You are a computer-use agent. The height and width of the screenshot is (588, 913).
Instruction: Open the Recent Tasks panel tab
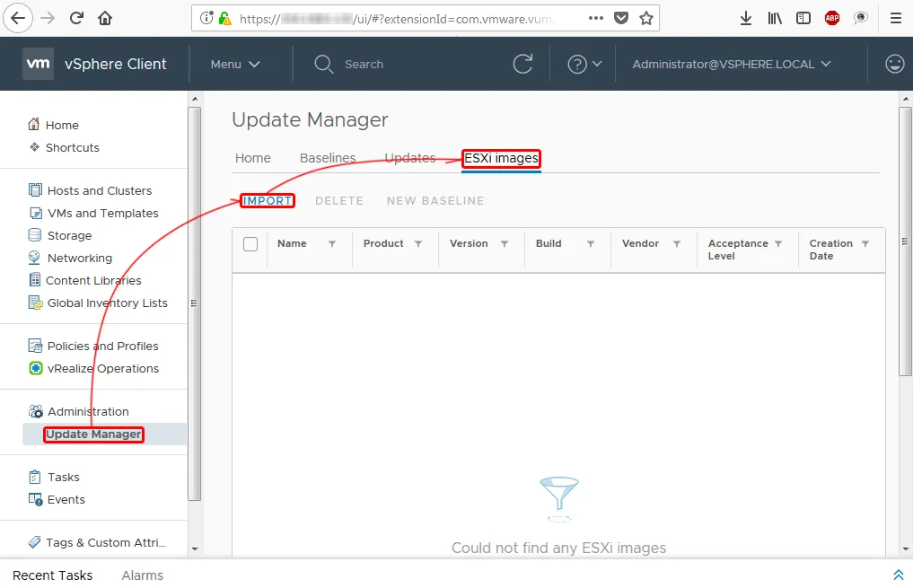[52, 575]
